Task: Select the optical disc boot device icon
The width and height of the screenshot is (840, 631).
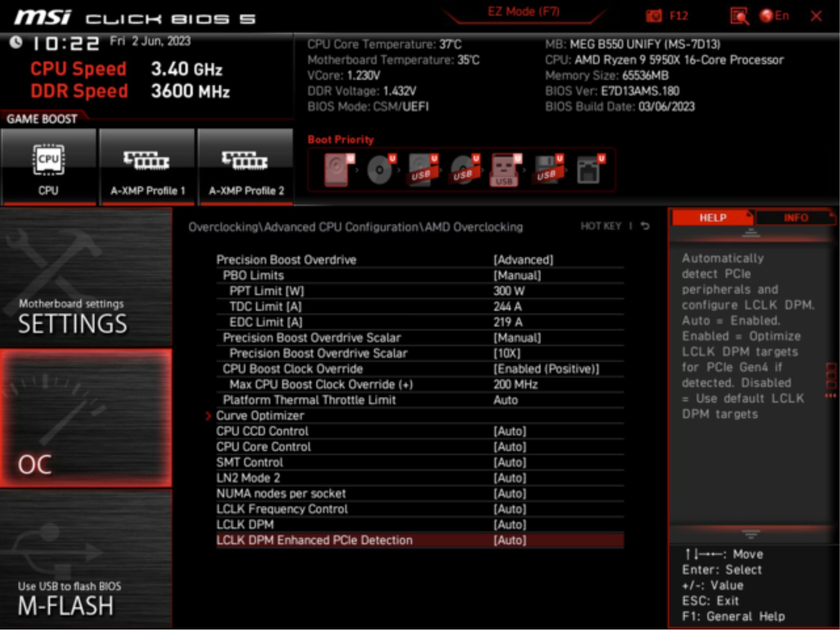Action: pos(381,170)
